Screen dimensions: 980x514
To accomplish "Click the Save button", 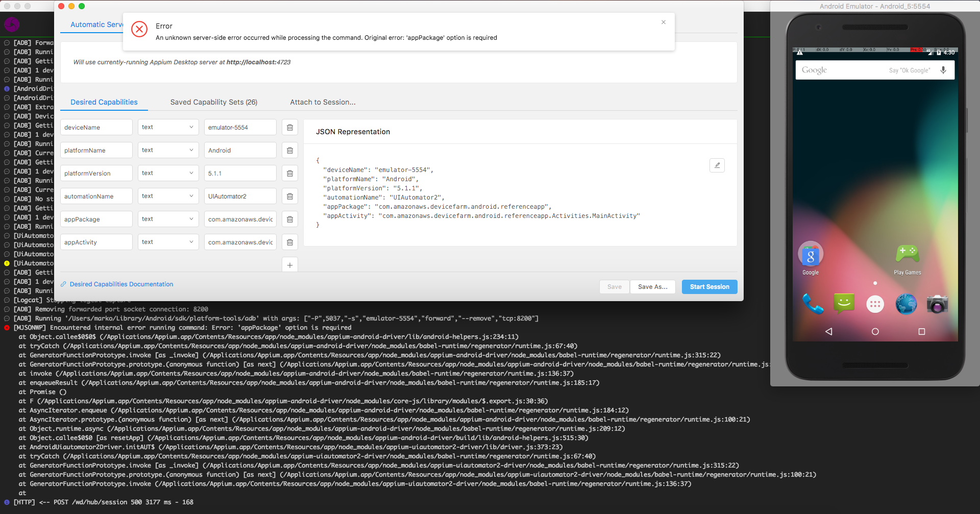I will click(615, 287).
